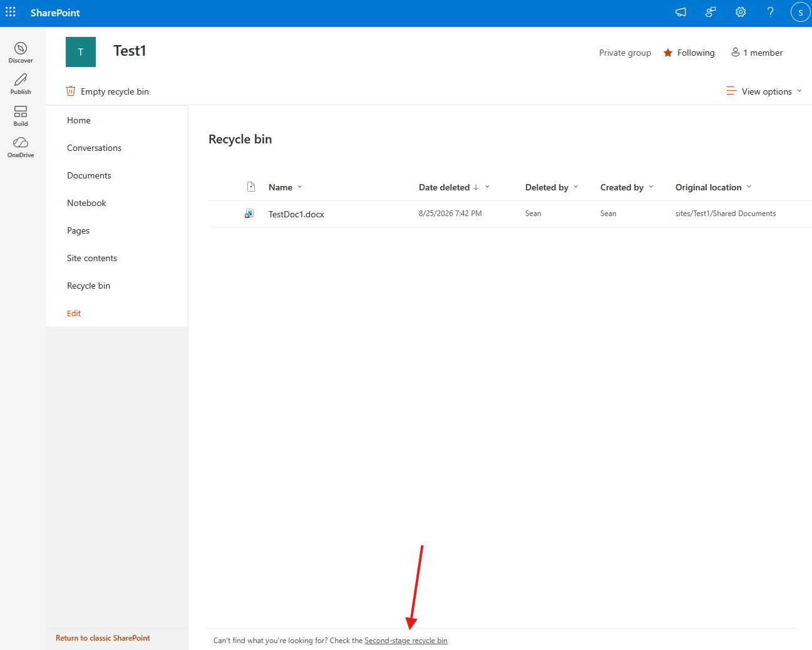Open the megaphone notifications icon

681,12
